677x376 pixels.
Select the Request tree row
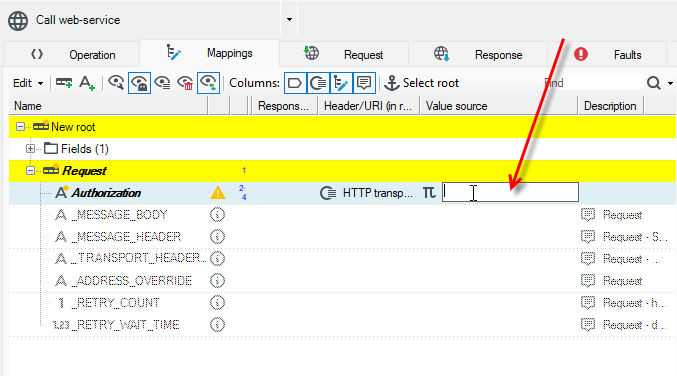click(x=342, y=171)
